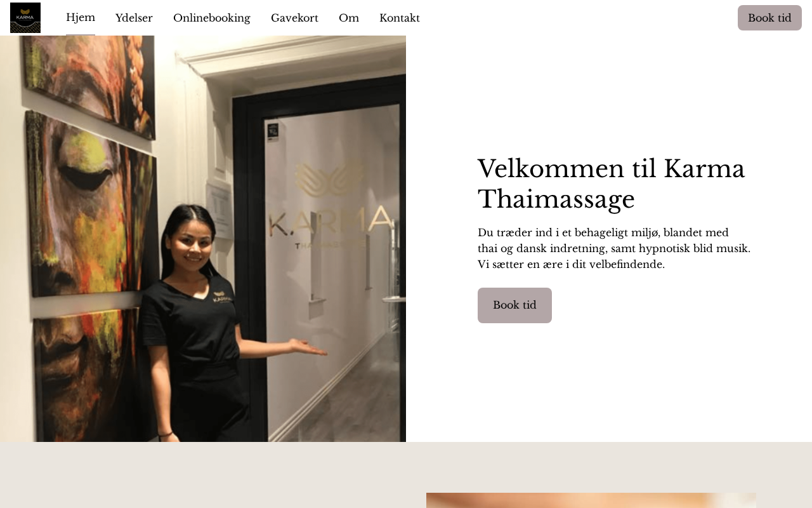Viewport: 812px width, 508px height.
Task: Click the Book tid button in header
Action: point(769,18)
